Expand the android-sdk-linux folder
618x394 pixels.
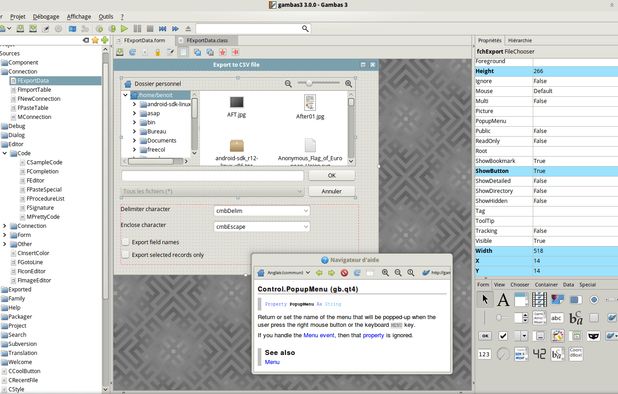tap(134, 104)
